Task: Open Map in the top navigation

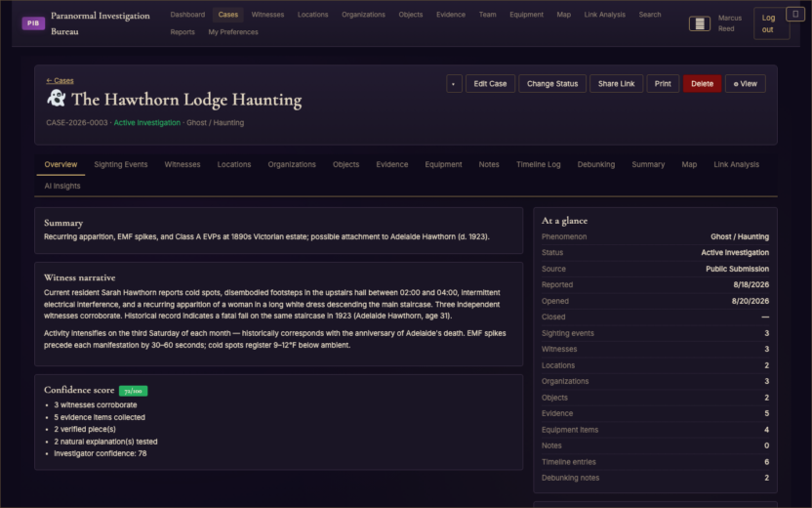Action: (563, 15)
